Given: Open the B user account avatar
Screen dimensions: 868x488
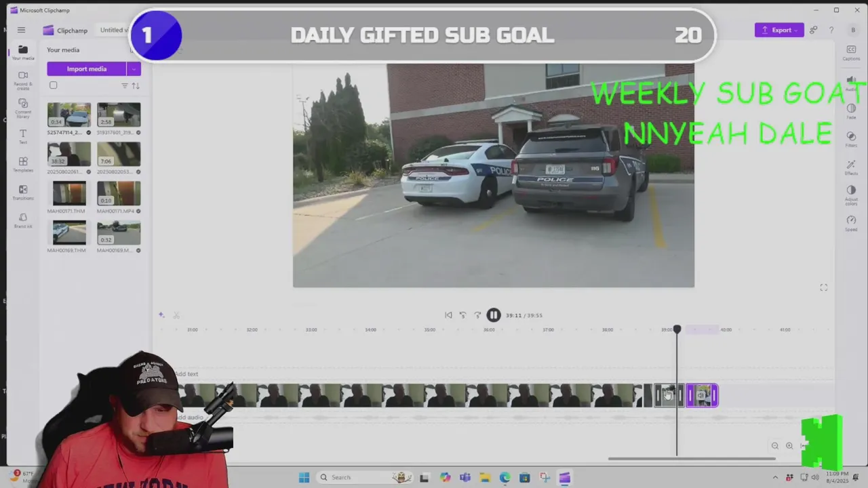Looking at the screenshot, I should point(853,30).
